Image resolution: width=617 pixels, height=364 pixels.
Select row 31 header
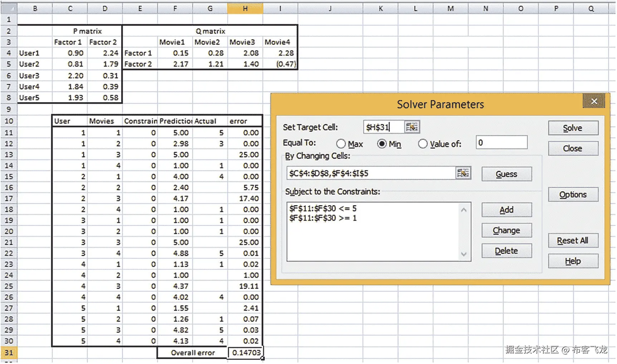coord(9,353)
